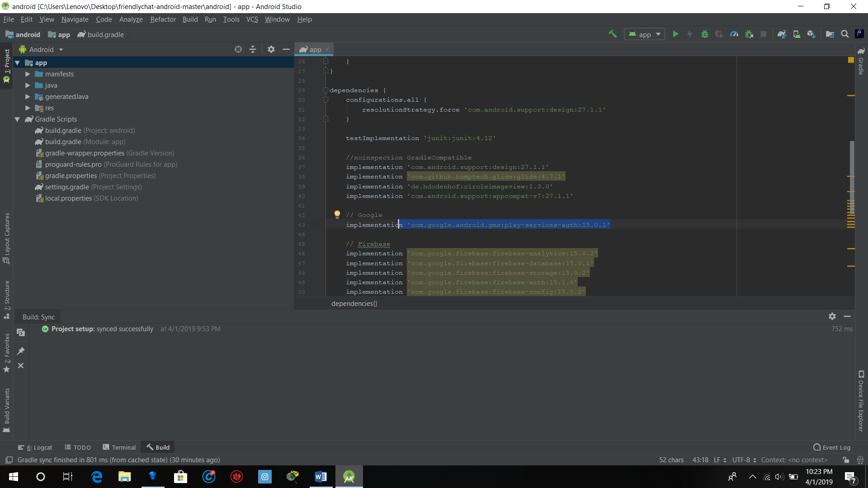Collapse the Gradle Scripts node
Viewport: 868px width, 488px height.
coord(17,119)
